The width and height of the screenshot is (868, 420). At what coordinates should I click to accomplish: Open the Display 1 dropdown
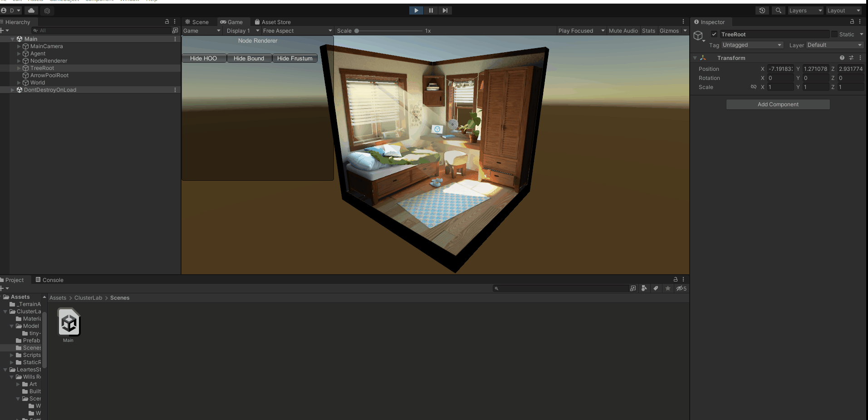tap(243, 31)
